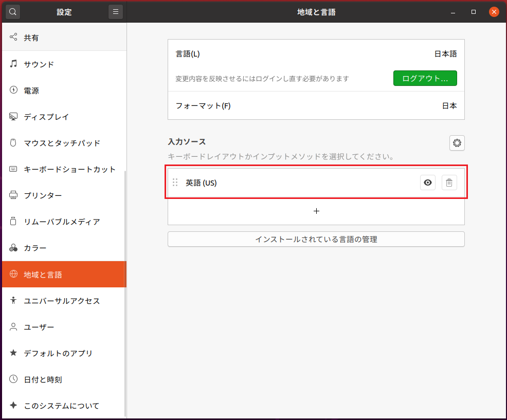The image size is (507, 420).
Task: Click the 英語 (US) input source label
Action: point(201,182)
